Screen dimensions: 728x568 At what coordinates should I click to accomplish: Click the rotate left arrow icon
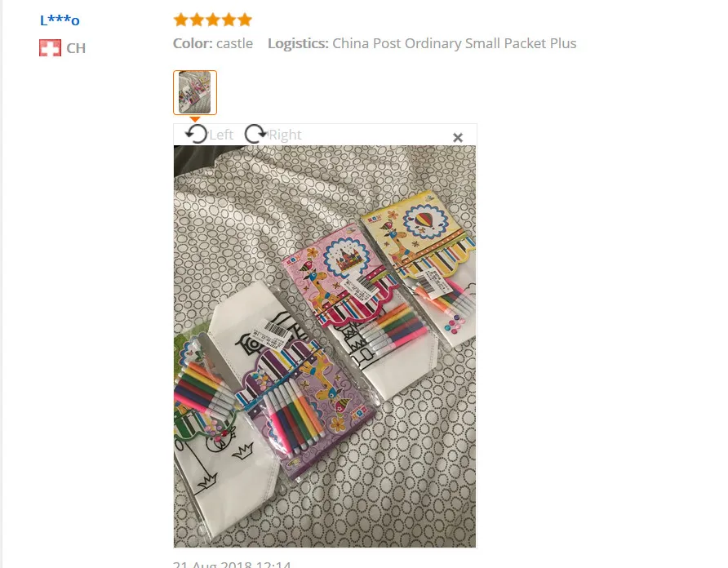click(196, 134)
